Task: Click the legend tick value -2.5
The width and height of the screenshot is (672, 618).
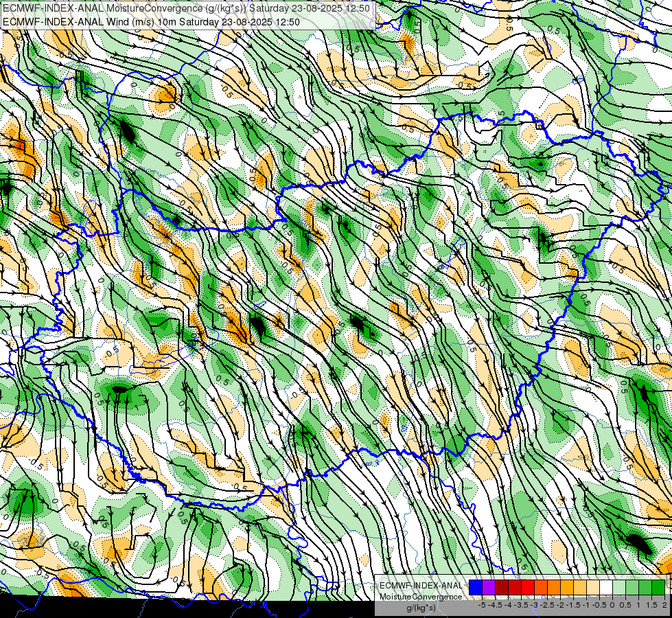Action: tap(547, 605)
